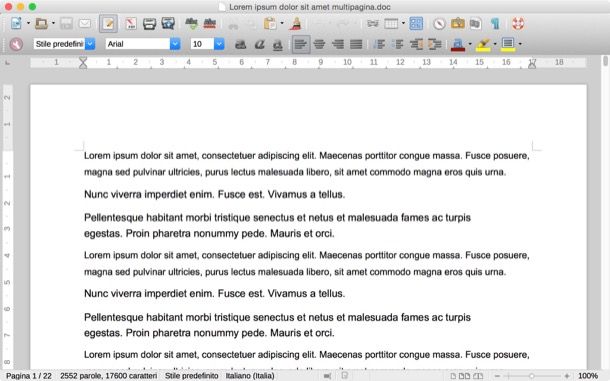Open the Highlighting color palette arrow

[495, 44]
